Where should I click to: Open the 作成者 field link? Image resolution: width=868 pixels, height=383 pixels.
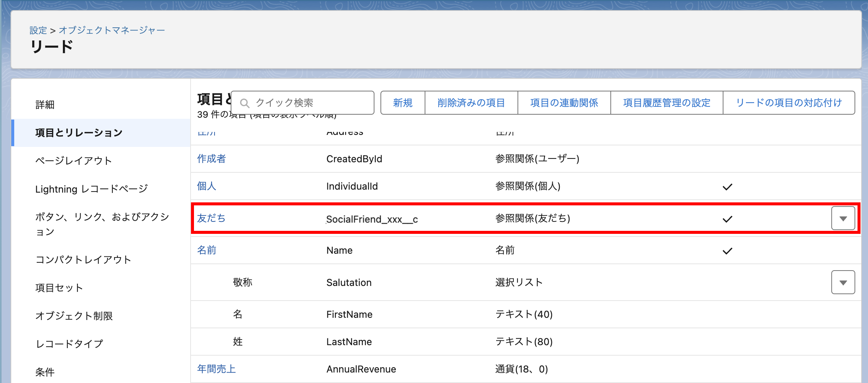click(212, 159)
